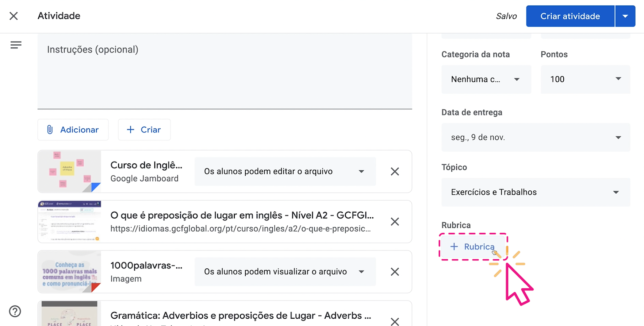Open the gcfglobal link thumbnail
This screenshot has height=326, width=644.
(69, 222)
